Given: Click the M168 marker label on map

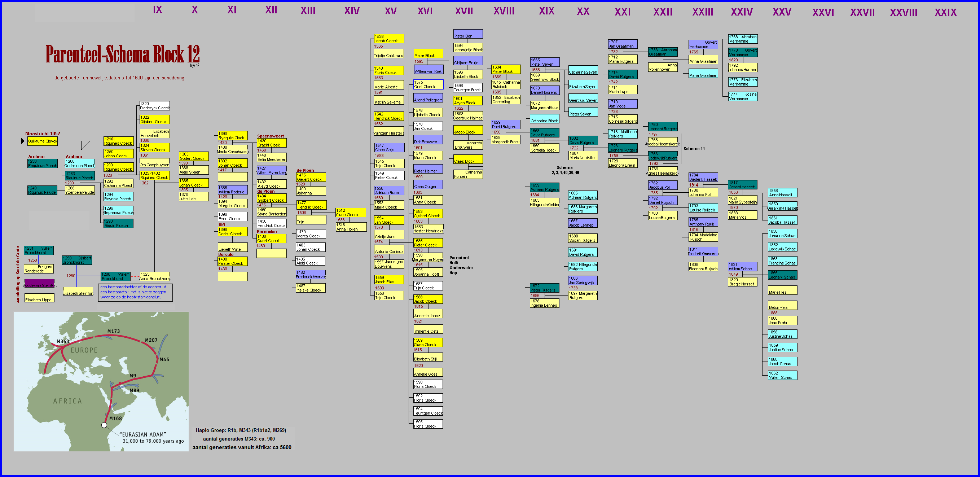Looking at the screenshot, I should pyautogui.click(x=115, y=419).
